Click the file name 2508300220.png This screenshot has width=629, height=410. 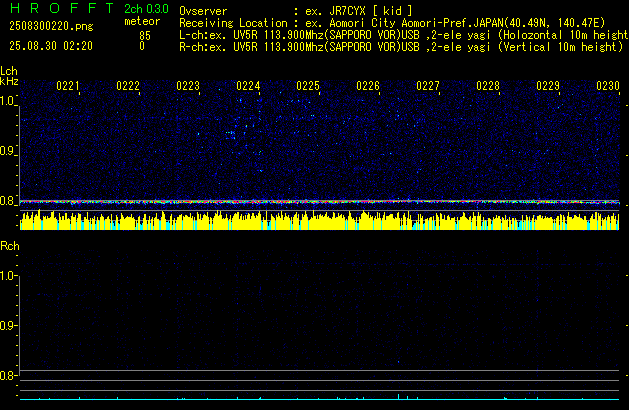[51, 26]
